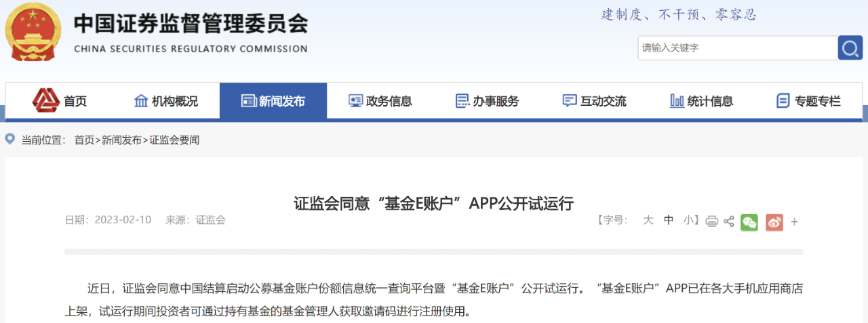Click 证监会要闻 breadcrumb link
This screenshot has width=868, height=323.
pyautogui.click(x=174, y=140)
